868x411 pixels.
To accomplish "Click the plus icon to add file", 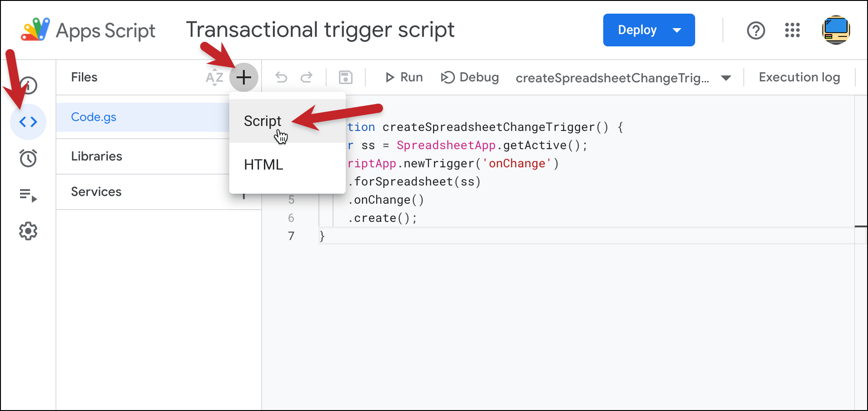I will (x=244, y=77).
